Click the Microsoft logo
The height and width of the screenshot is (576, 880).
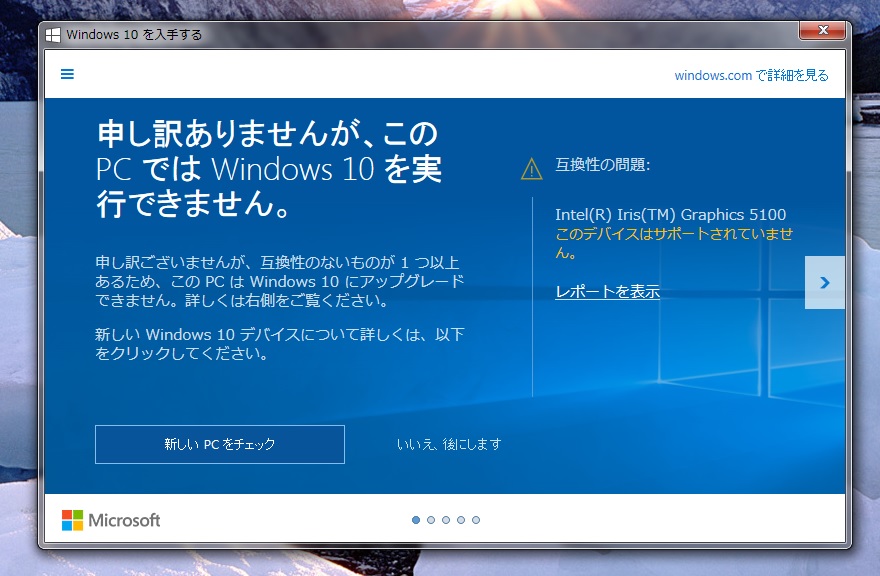111,520
